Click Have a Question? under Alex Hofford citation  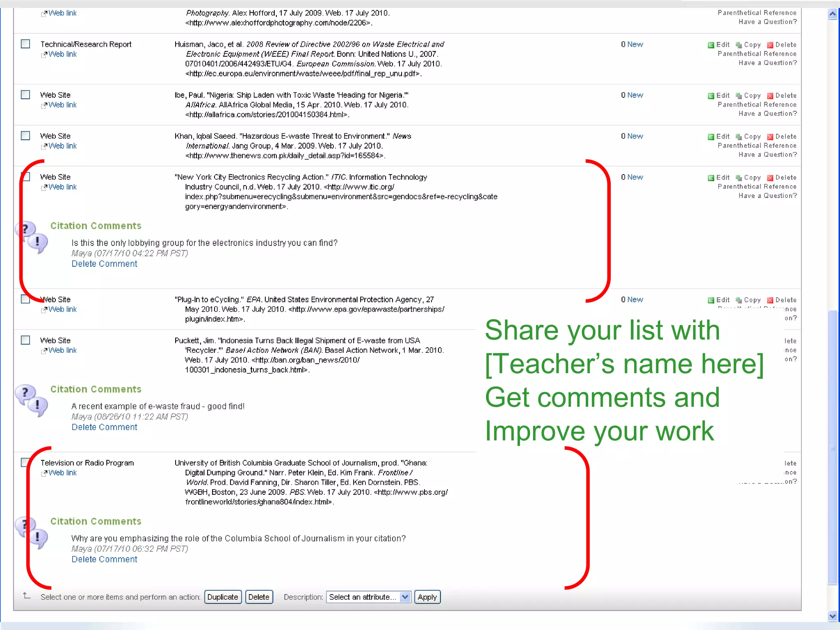767,22
